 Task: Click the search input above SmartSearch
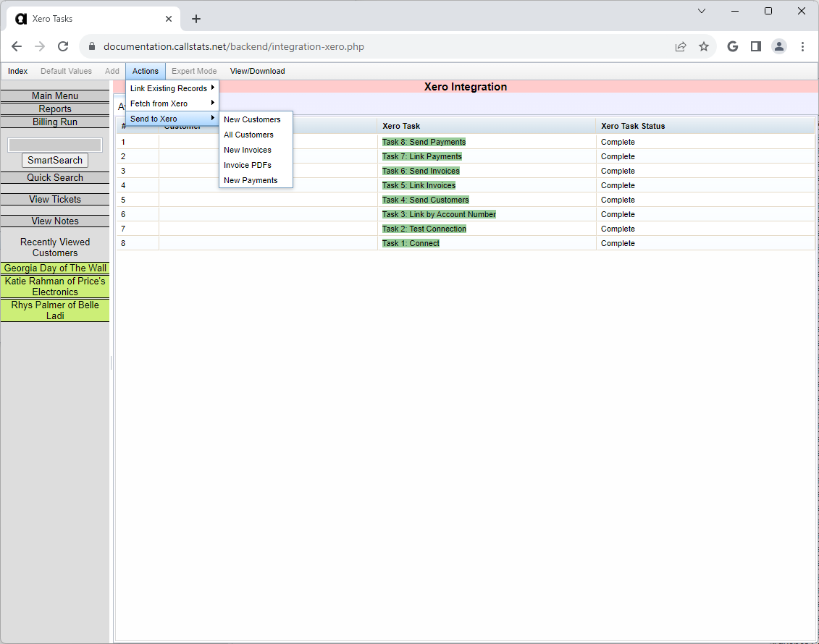tap(55, 145)
